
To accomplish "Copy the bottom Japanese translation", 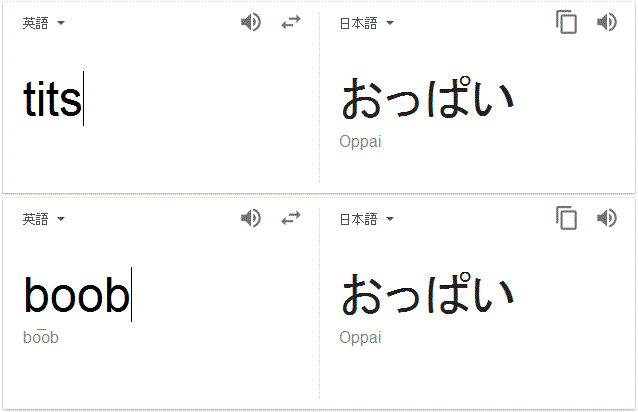I will point(566,218).
